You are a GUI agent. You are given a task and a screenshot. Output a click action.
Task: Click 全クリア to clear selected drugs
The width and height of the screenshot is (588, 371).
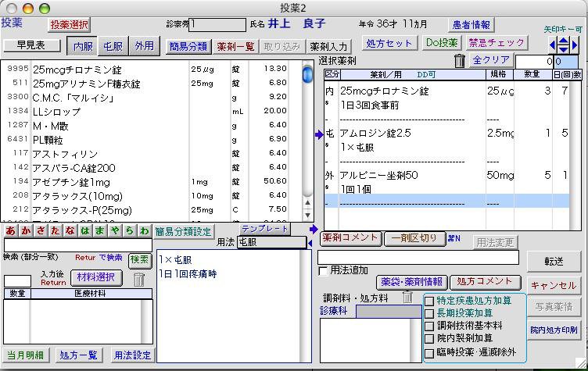click(491, 60)
